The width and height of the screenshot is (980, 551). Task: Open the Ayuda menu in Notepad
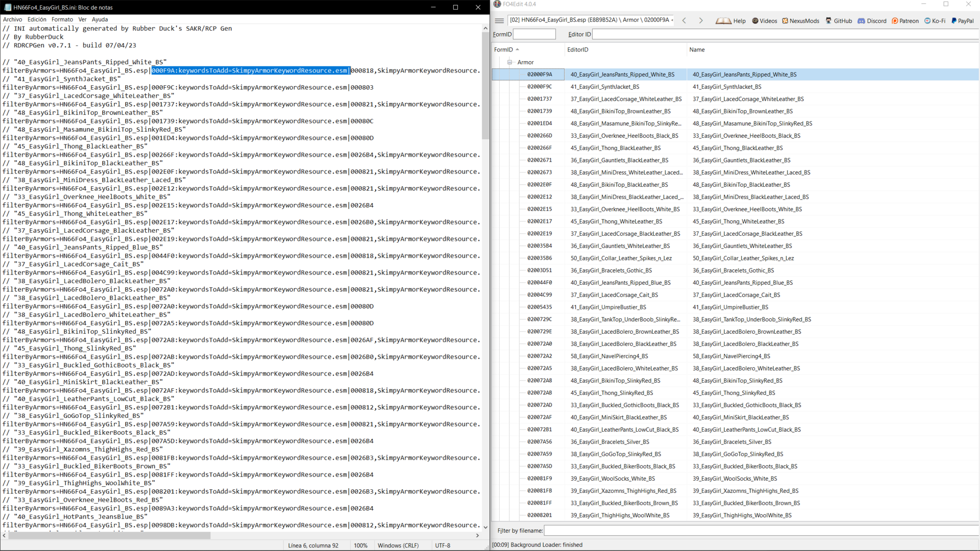(x=100, y=19)
